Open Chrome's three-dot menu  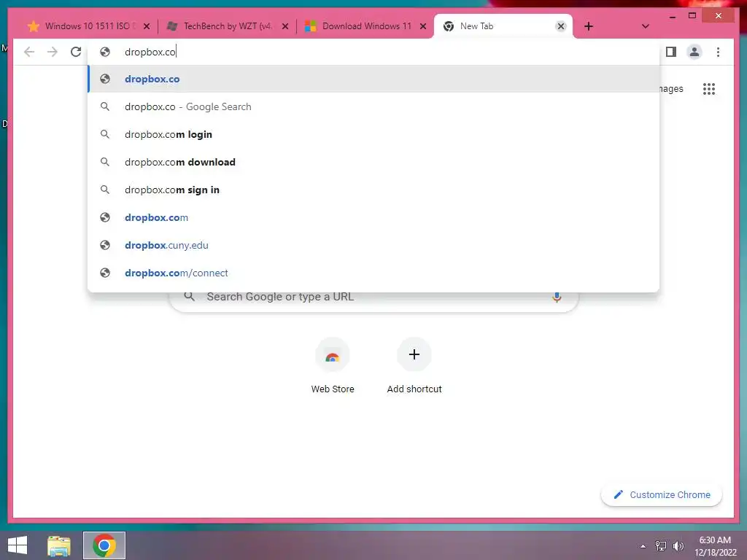click(718, 52)
